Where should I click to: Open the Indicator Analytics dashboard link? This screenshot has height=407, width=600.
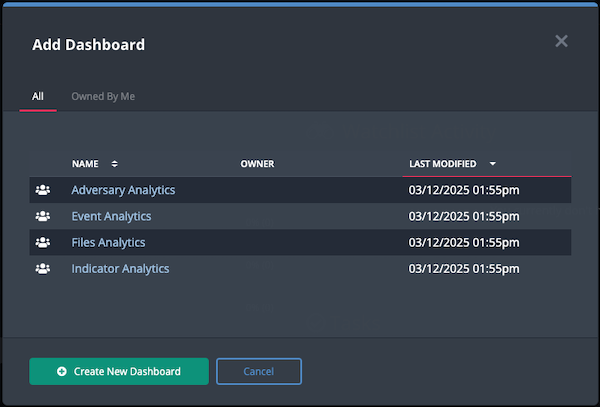(x=120, y=269)
